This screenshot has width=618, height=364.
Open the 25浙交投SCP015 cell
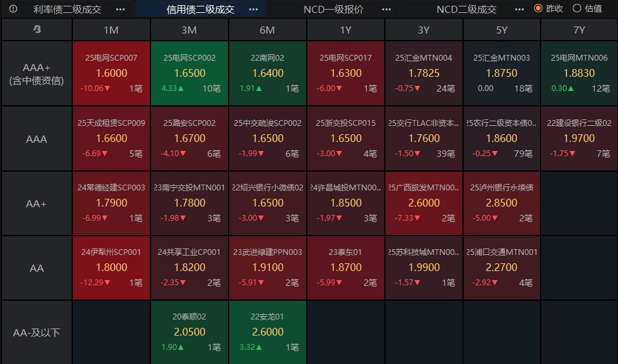click(345, 139)
